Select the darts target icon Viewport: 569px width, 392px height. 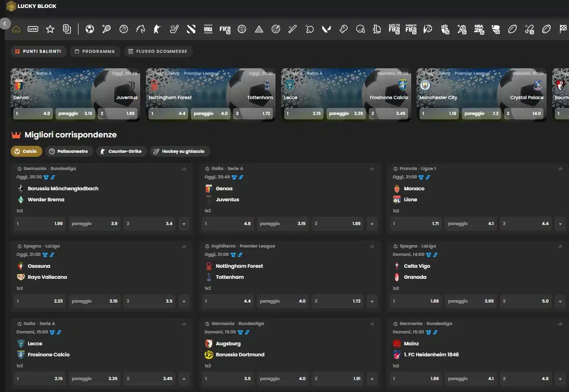coord(276,29)
